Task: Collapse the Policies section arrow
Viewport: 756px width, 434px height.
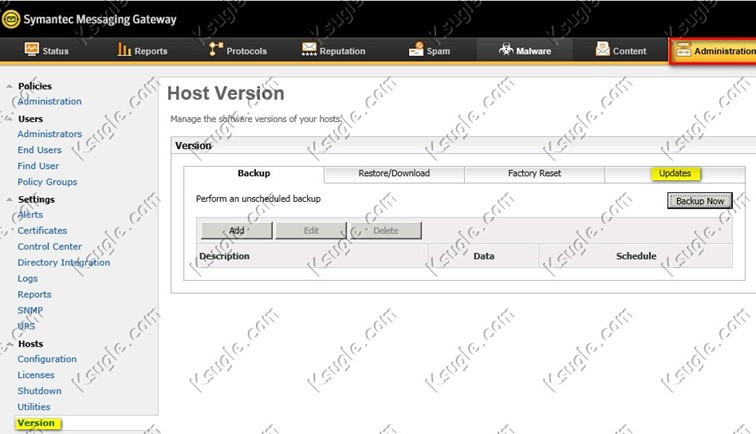Action: [x=9, y=86]
